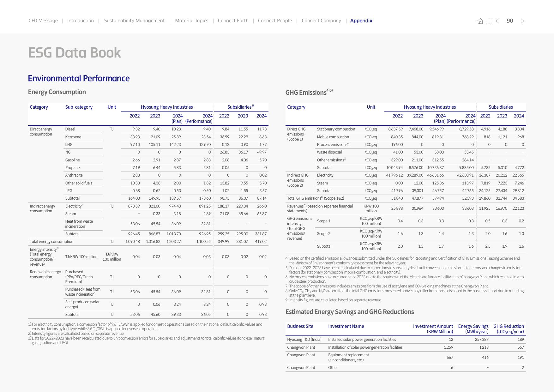Click the page number 90
The image size is (554, 392).
coord(510,21)
